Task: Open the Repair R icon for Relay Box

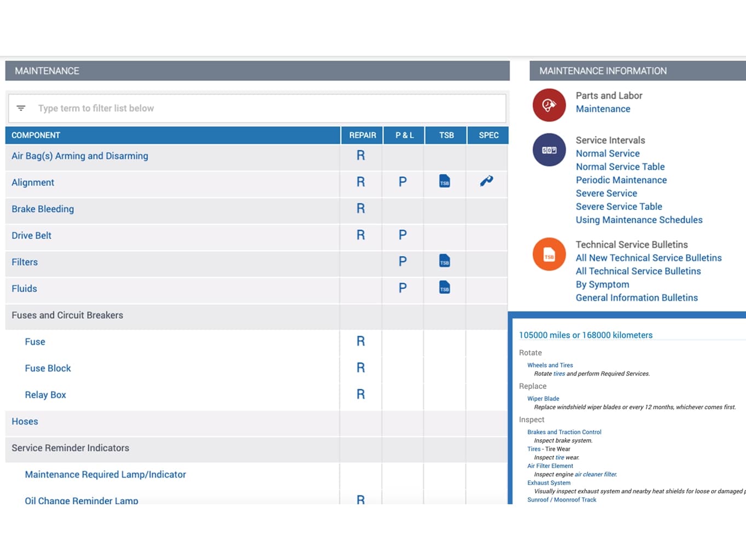Action: coord(360,394)
